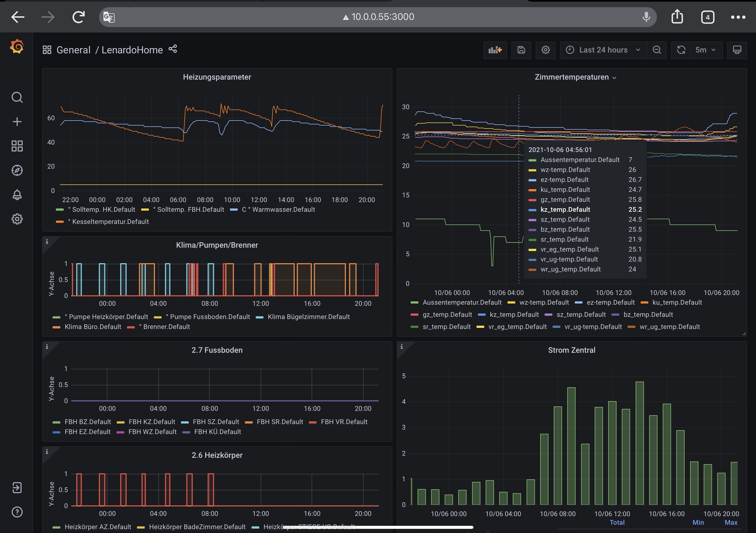This screenshot has height=533, width=756.
Task: Click the zoom out time range button
Action: tap(657, 50)
